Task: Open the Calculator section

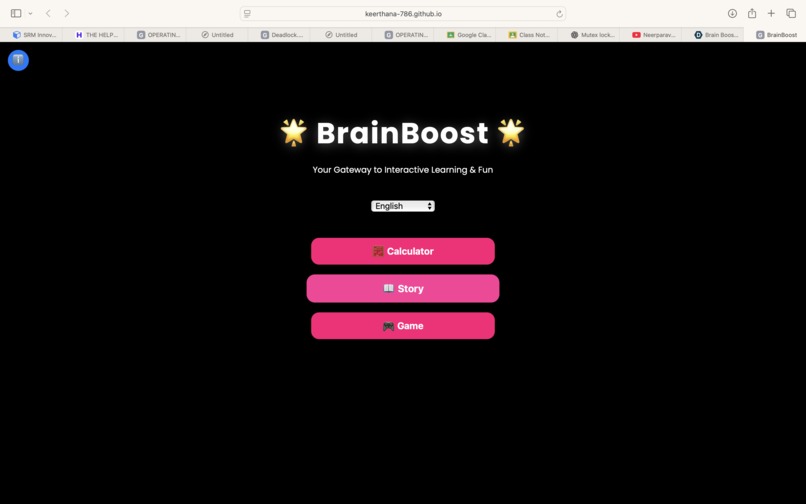Action: [x=402, y=251]
